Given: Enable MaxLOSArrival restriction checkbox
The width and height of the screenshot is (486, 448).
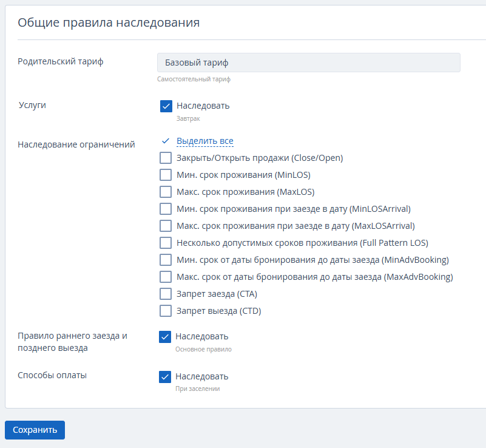Looking at the screenshot, I should (x=166, y=226).
